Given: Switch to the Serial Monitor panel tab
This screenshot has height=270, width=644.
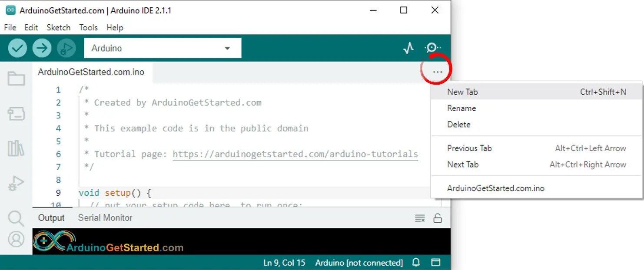Looking at the screenshot, I should tap(105, 218).
